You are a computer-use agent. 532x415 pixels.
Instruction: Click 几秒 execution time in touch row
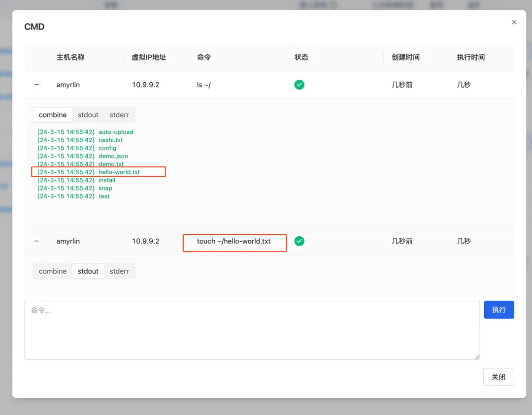[464, 241]
